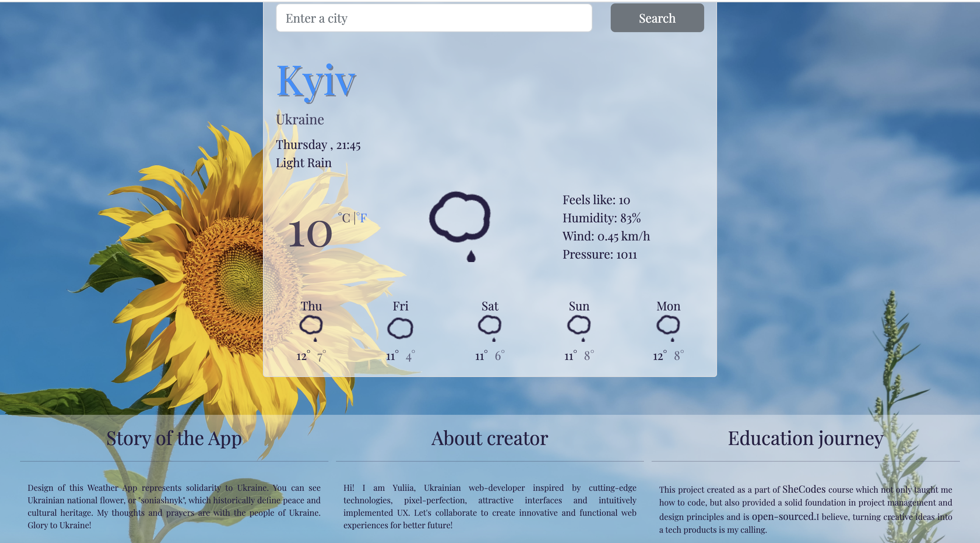Click Monday's forecast rain icon
Screen dimensions: 980x543
click(668, 329)
